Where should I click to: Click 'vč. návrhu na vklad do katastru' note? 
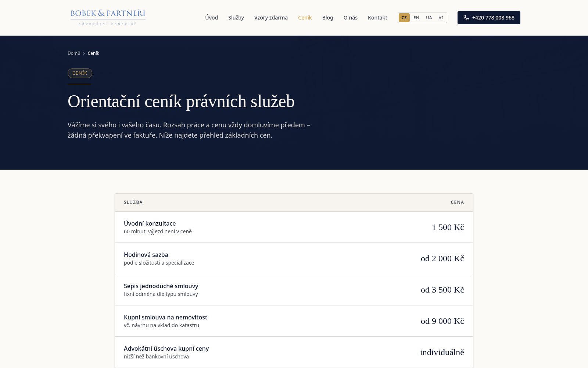(x=162, y=325)
